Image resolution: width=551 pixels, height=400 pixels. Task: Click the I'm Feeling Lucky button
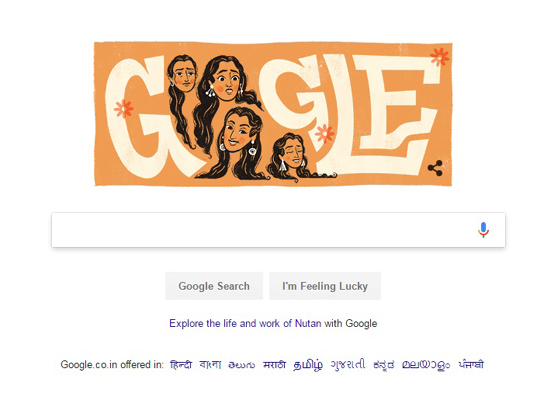click(x=325, y=286)
